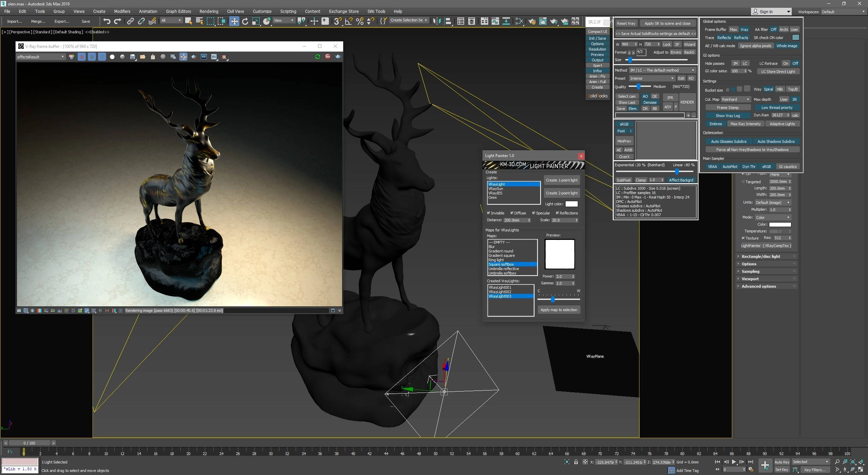Screen dimensions: 868x475
Task: Open Load image folder icon in frame buffer
Action: (143, 57)
